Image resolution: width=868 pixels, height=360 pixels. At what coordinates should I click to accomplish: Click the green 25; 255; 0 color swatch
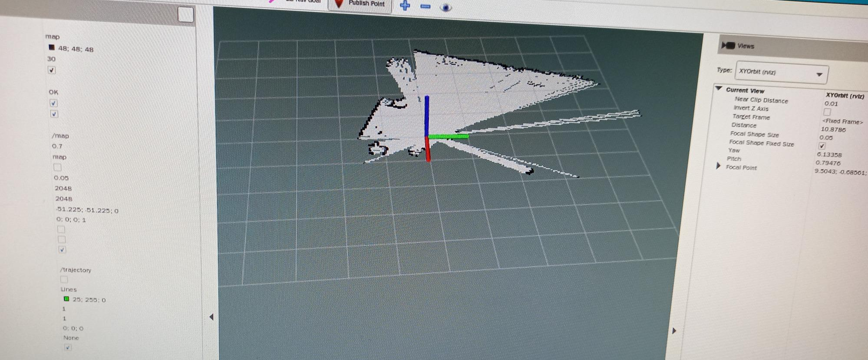66,299
